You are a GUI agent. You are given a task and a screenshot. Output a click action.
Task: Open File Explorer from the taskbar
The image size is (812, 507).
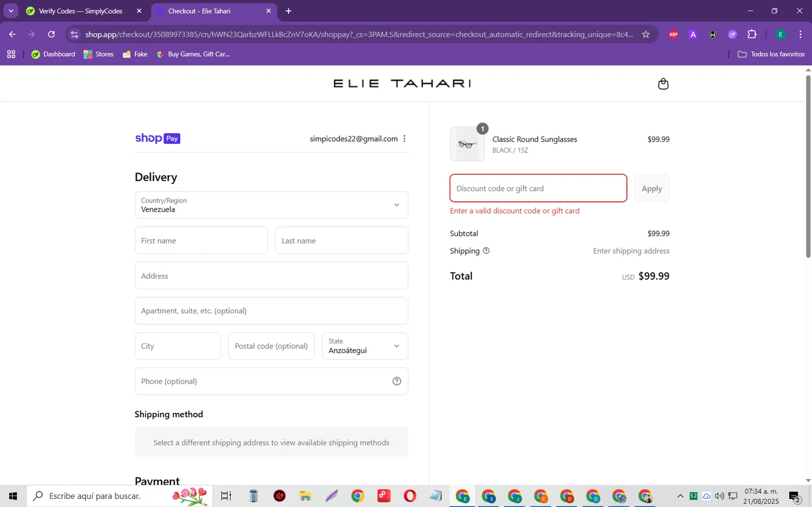coord(305,496)
